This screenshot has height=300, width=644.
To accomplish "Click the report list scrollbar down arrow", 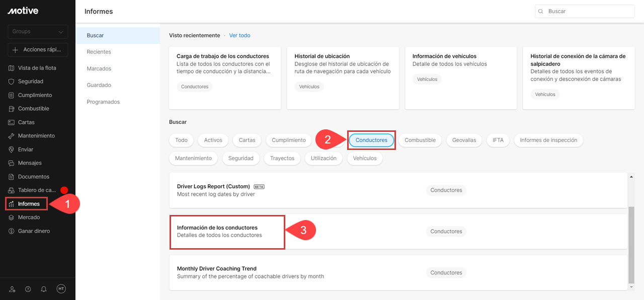I will click(x=631, y=287).
